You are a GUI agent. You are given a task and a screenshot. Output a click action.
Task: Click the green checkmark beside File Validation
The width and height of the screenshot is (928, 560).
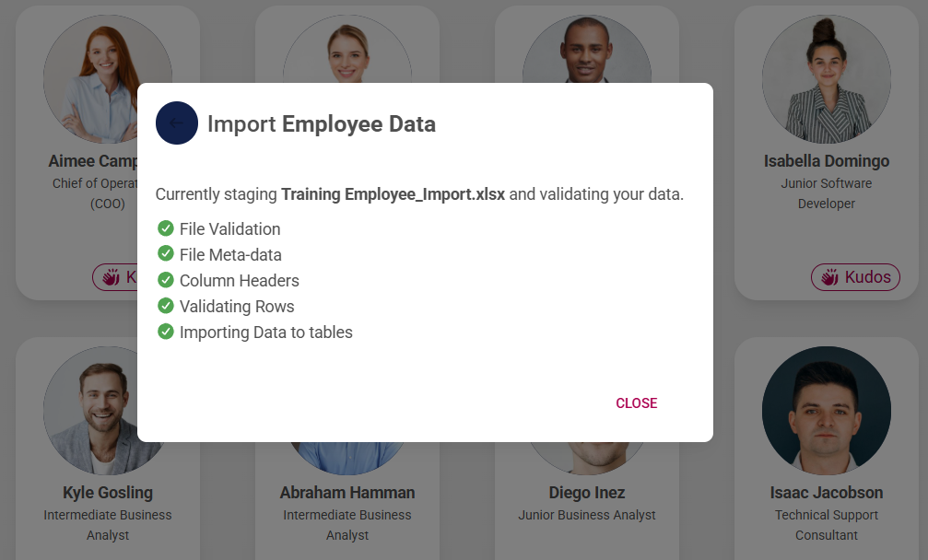tap(167, 228)
